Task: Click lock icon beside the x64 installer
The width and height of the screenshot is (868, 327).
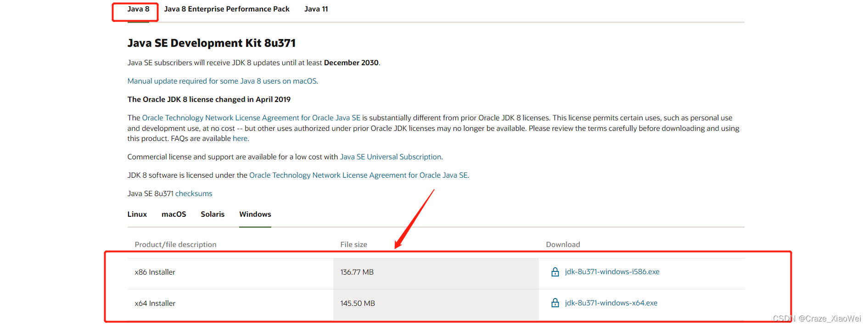Action: point(555,303)
